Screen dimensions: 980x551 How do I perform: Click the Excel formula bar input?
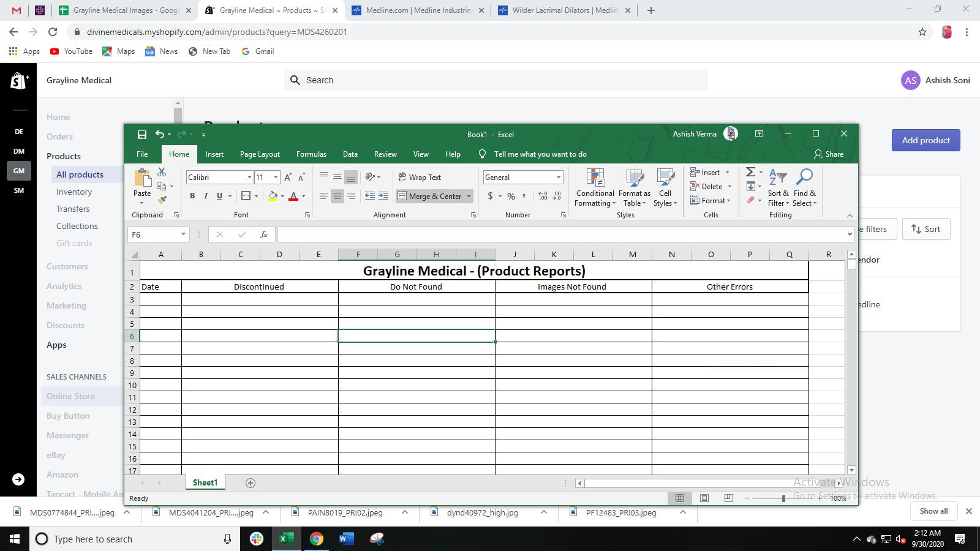point(561,234)
